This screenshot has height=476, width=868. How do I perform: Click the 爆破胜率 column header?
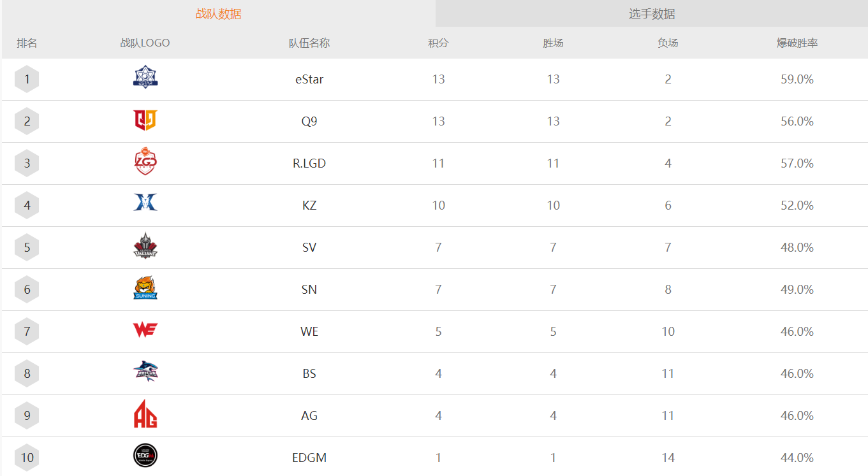(x=797, y=43)
